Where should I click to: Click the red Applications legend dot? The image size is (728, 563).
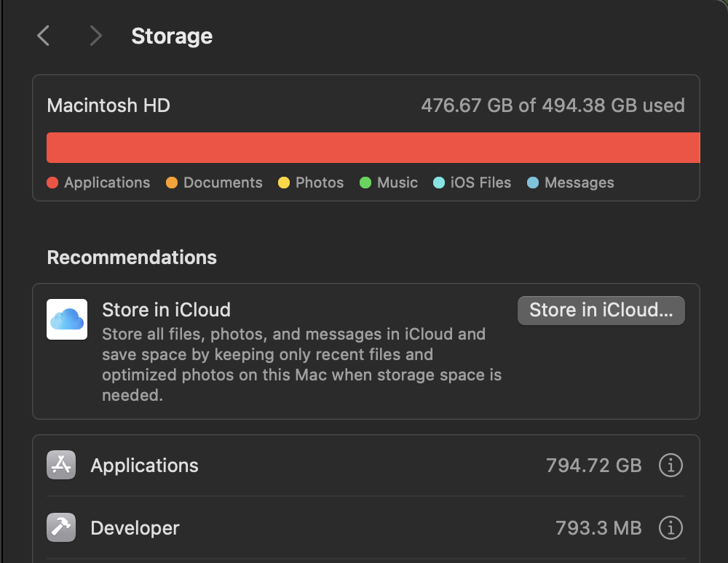(x=52, y=183)
